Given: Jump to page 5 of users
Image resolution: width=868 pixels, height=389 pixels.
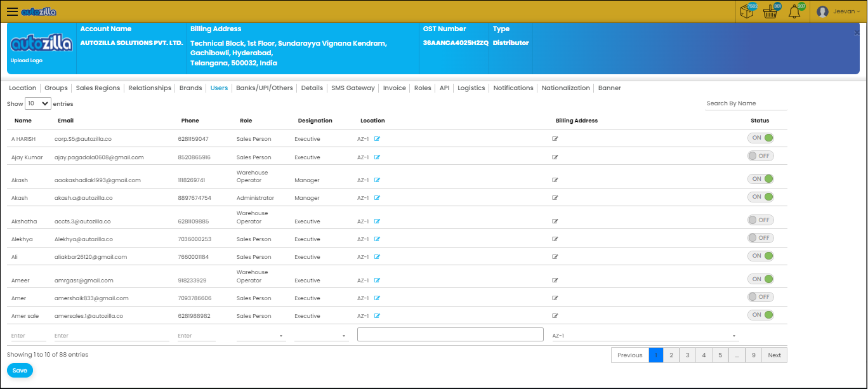Looking at the screenshot, I should 720,355.
